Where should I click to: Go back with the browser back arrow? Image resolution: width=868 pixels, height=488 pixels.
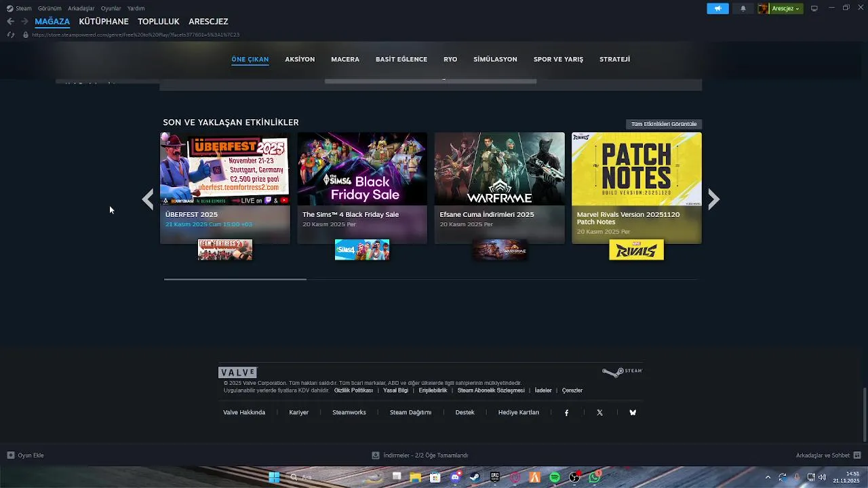tap(10, 22)
